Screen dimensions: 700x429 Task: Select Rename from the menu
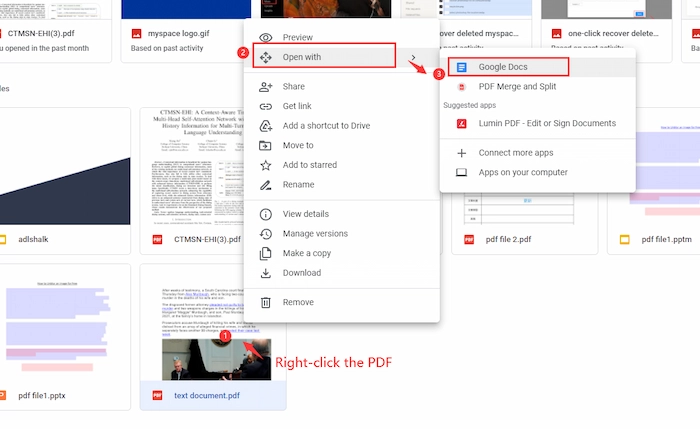(342, 185)
